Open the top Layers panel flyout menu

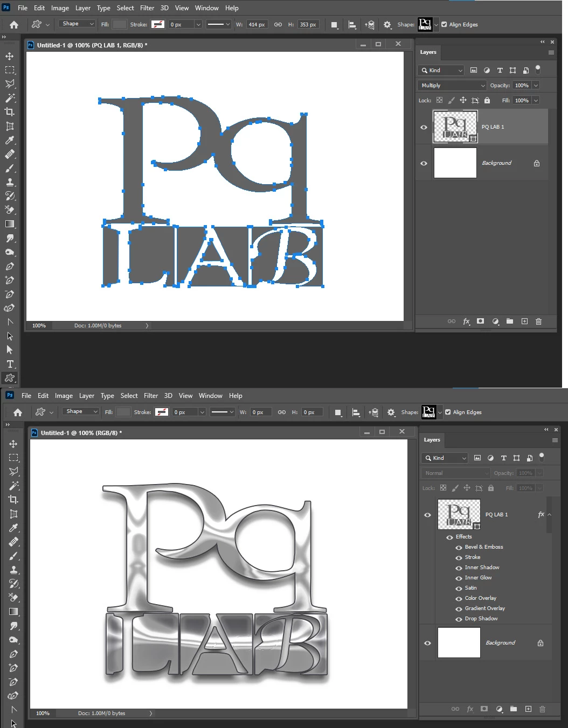[551, 52]
